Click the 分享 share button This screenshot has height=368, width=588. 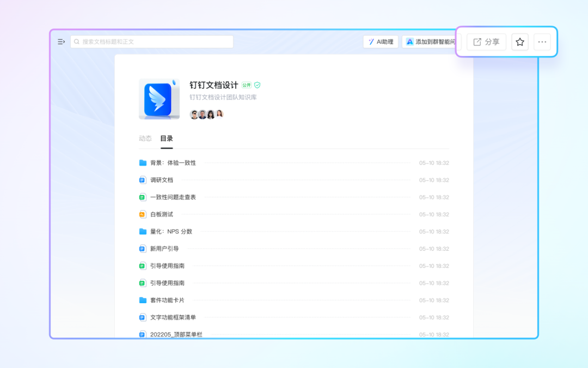486,42
